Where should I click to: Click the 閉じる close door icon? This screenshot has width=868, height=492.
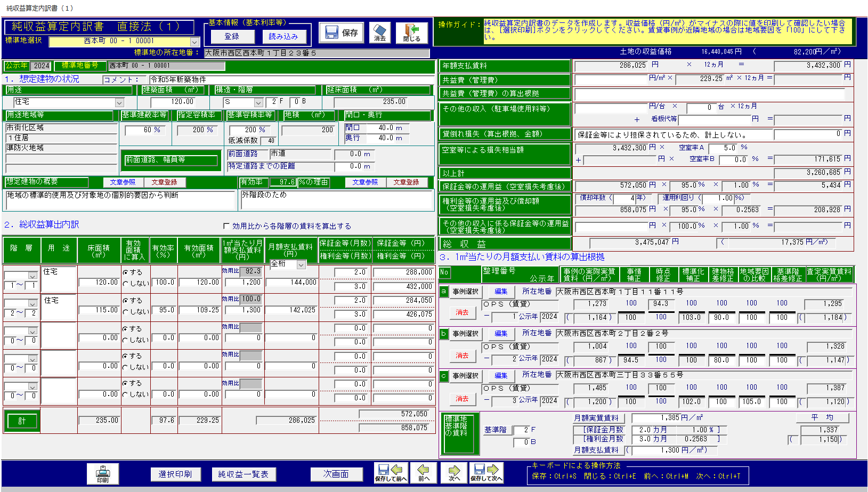411,33
